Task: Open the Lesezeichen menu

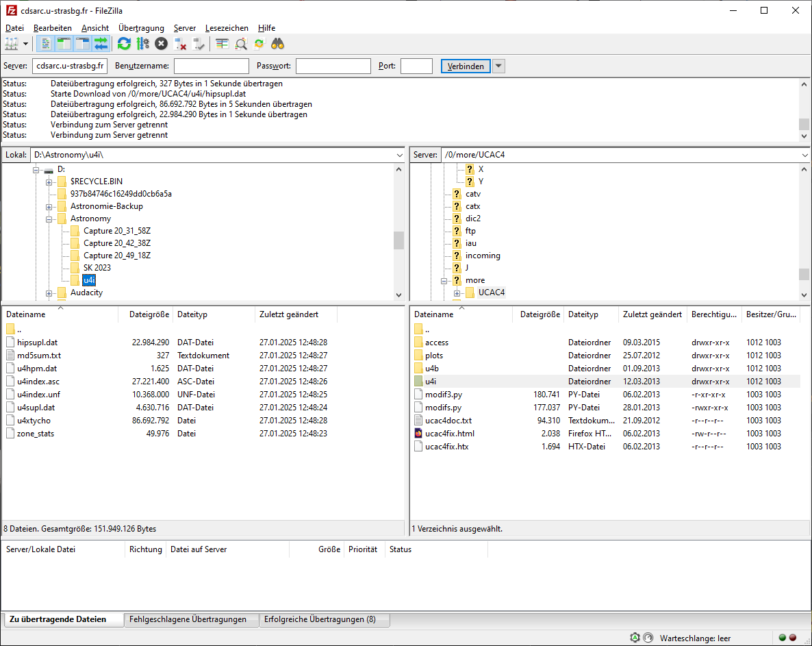Action: (x=227, y=28)
